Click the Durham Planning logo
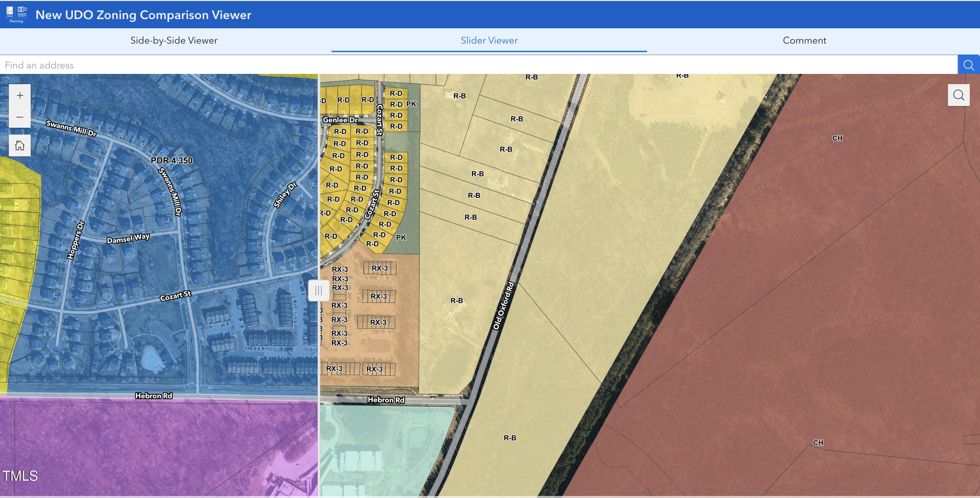 (16, 14)
